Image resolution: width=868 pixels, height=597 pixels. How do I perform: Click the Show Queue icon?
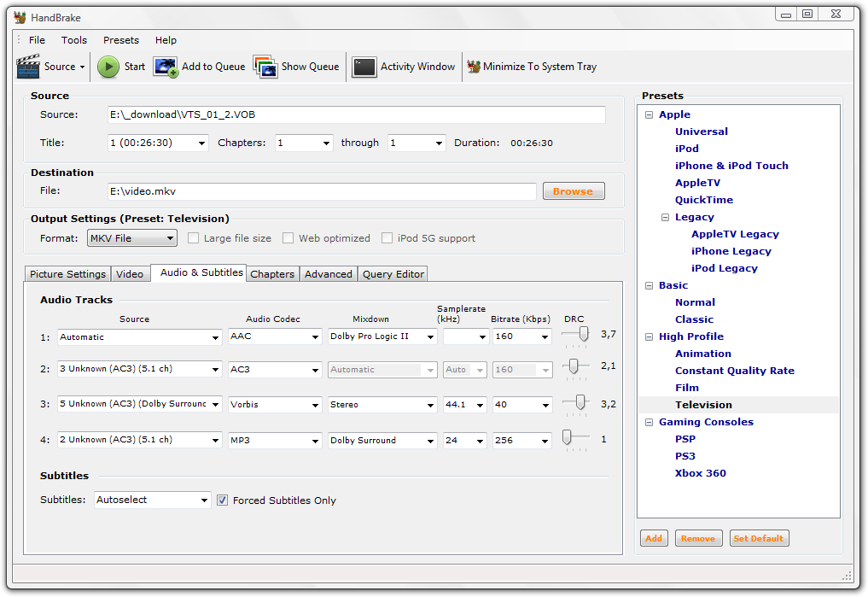[265, 67]
